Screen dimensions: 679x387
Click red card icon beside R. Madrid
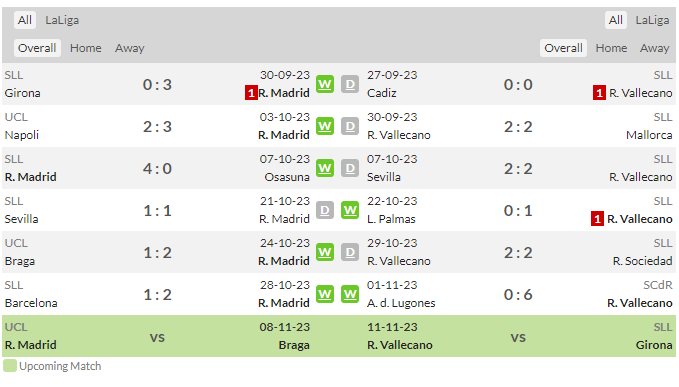click(x=251, y=93)
